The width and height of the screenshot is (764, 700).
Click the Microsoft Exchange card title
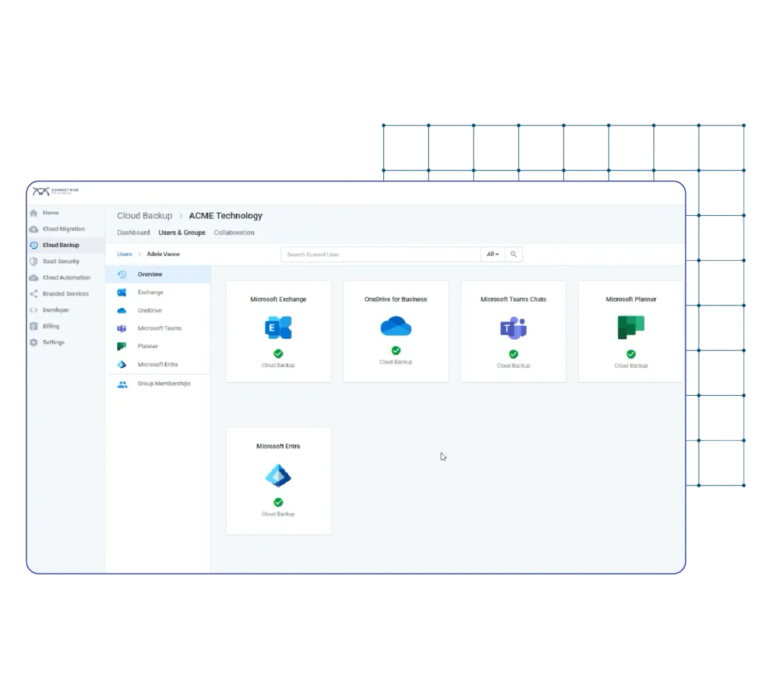(278, 299)
